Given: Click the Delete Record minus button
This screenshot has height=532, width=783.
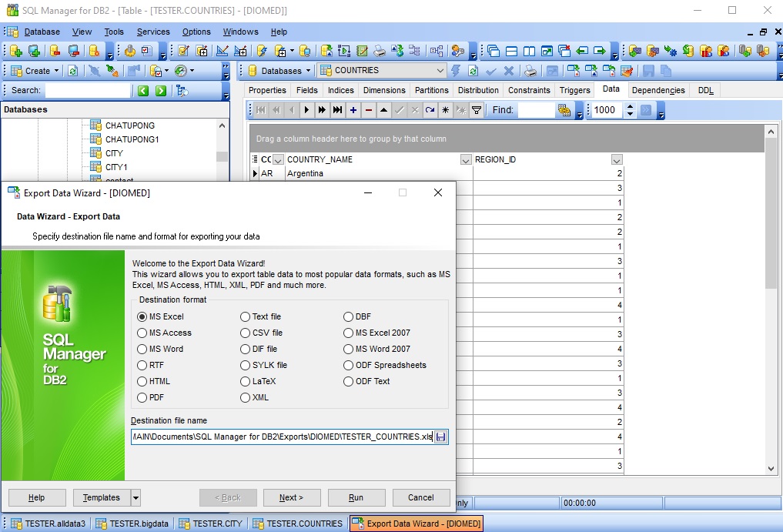Looking at the screenshot, I should 369,110.
